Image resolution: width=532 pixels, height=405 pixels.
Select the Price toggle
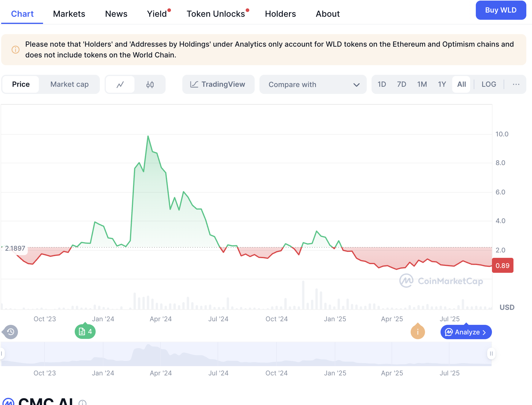pyautogui.click(x=21, y=84)
